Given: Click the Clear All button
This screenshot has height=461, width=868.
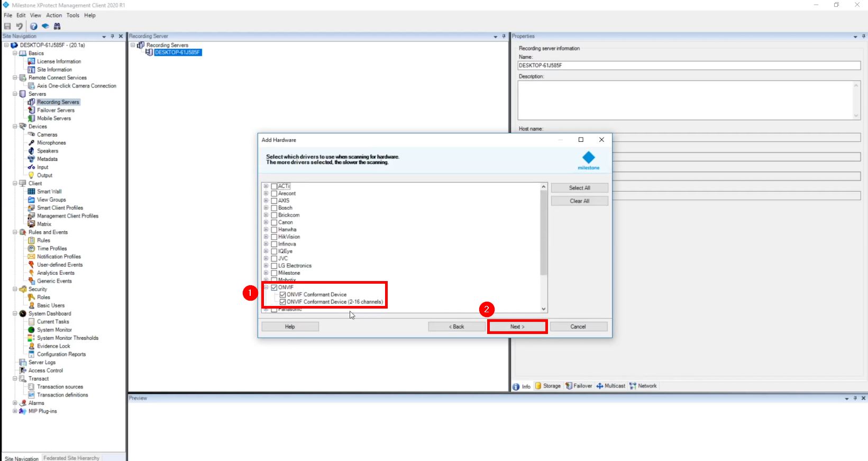Looking at the screenshot, I should coord(580,201).
